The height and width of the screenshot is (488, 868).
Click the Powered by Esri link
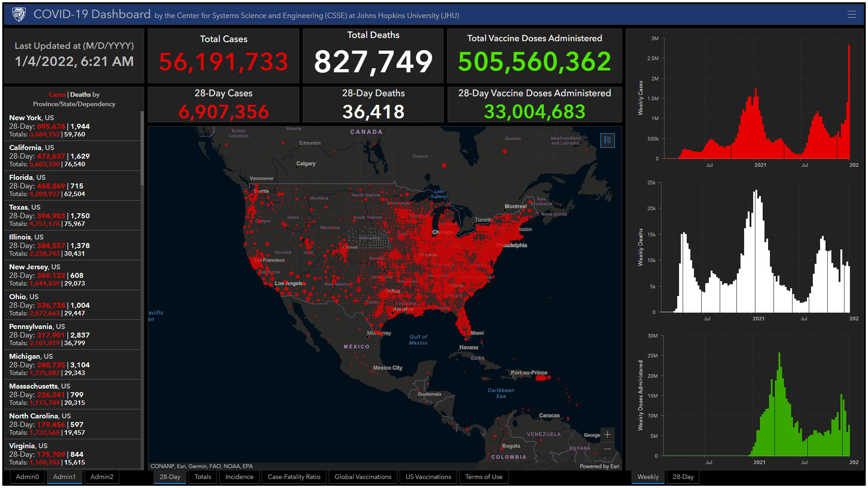click(599, 466)
